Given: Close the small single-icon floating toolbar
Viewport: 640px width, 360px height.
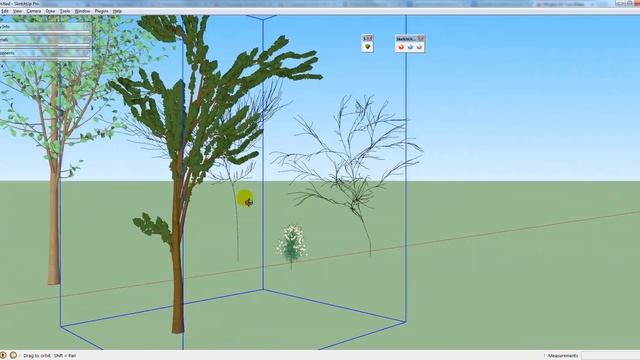Looking at the screenshot, I should pos(370,38).
